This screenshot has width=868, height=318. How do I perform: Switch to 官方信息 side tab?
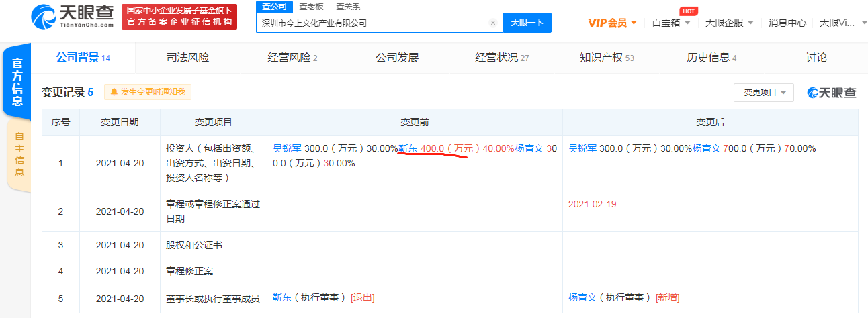coord(17,81)
